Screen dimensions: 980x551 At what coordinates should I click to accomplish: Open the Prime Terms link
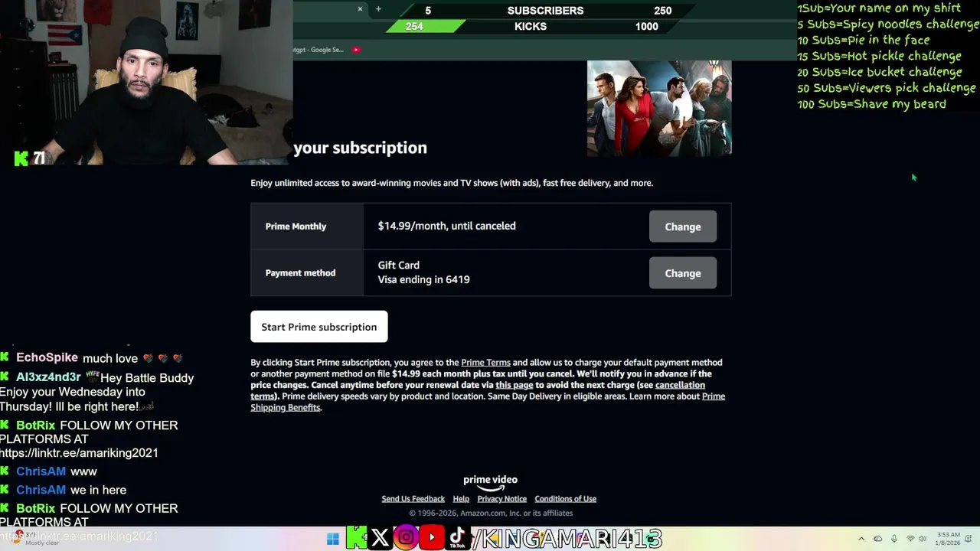pyautogui.click(x=485, y=363)
